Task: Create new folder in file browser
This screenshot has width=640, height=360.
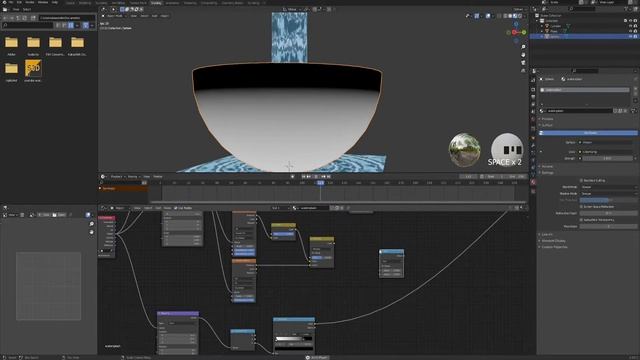Action: (x=33, y=18)
